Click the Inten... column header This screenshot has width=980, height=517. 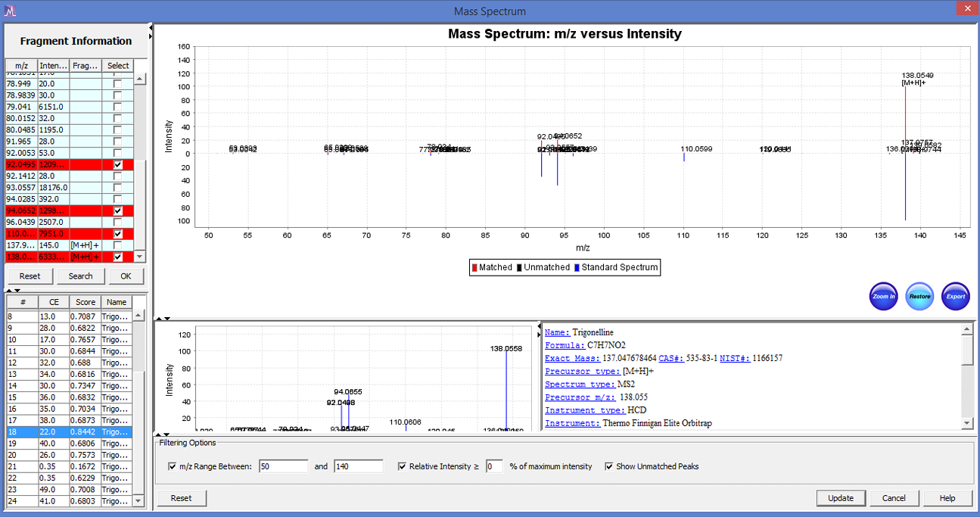[53, 66]
